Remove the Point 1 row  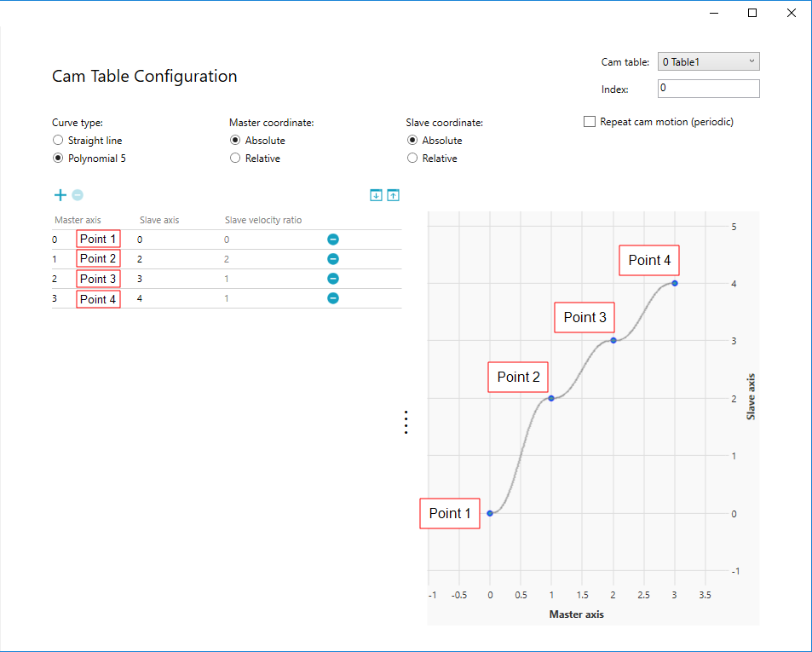tap(333, 239)
